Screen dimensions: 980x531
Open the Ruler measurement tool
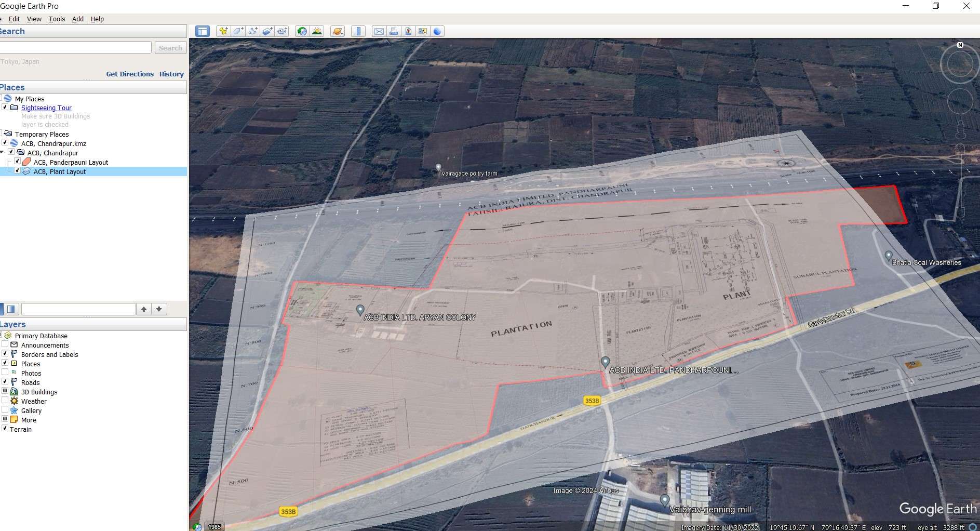358,31
